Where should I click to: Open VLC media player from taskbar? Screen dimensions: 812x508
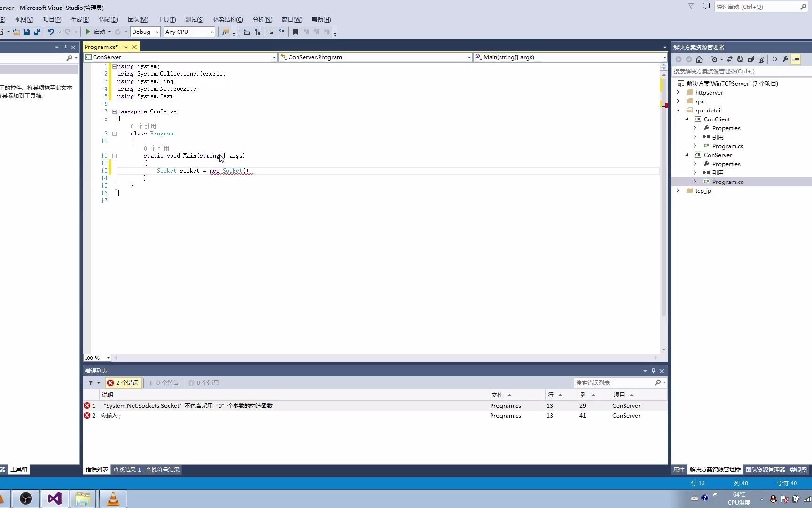click(113, 499)
